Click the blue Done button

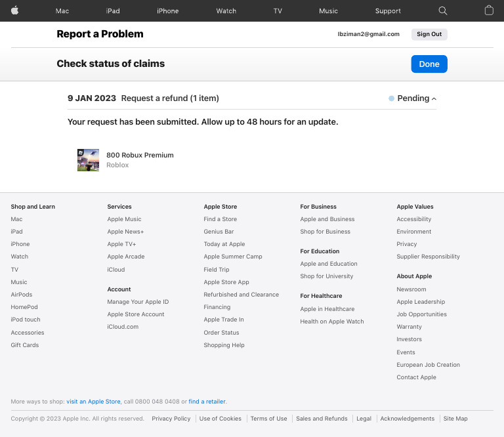[429, 64]
